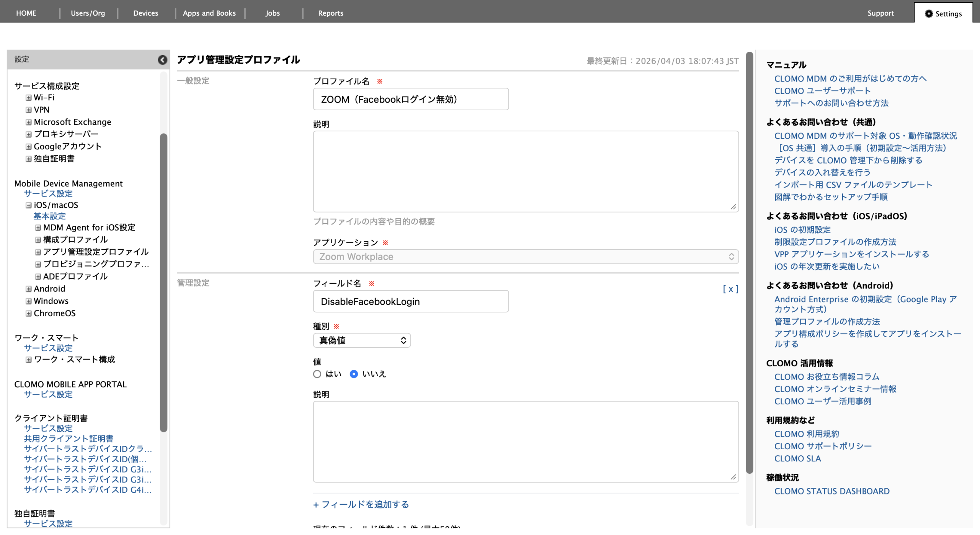Click the Settings gear icon
The height and width of the screenshot is (535, 980).
[x=928, y=14]
